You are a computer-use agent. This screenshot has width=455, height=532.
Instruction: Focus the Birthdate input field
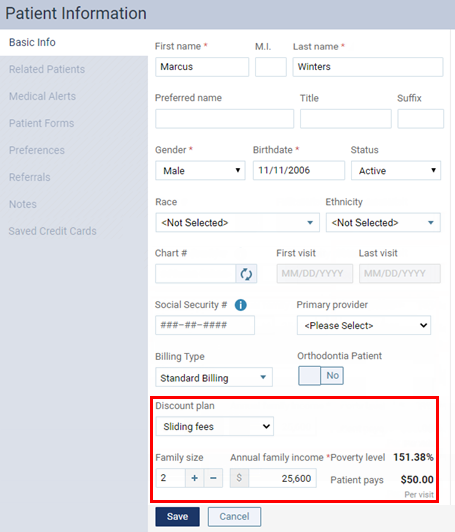(299, 170)
